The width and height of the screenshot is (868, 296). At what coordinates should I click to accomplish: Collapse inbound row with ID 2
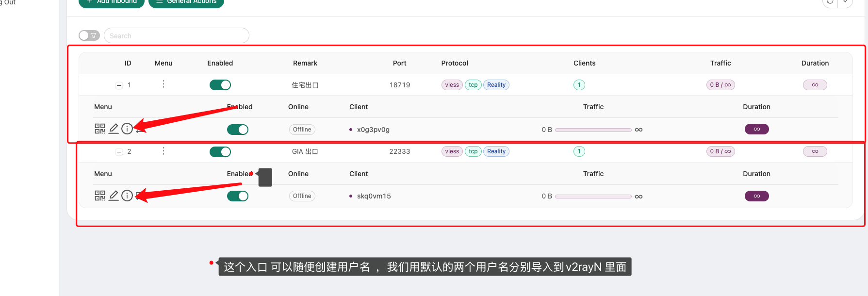pyautogui.click(x=119, y=152)
